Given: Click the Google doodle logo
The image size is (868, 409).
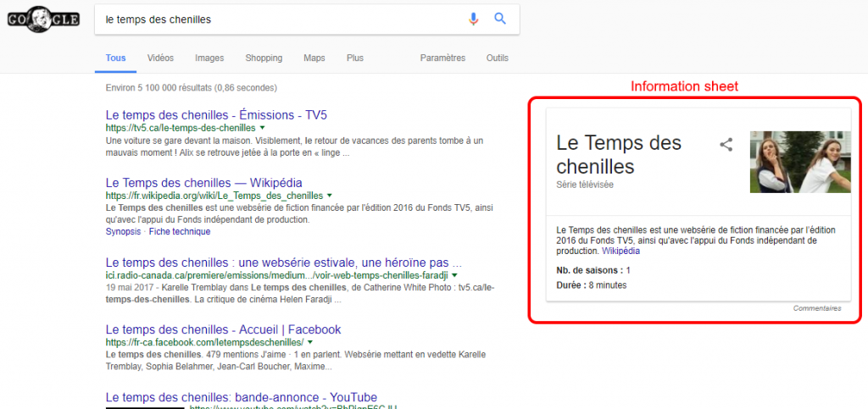Looking at the screenshot, I should [43, 19].
